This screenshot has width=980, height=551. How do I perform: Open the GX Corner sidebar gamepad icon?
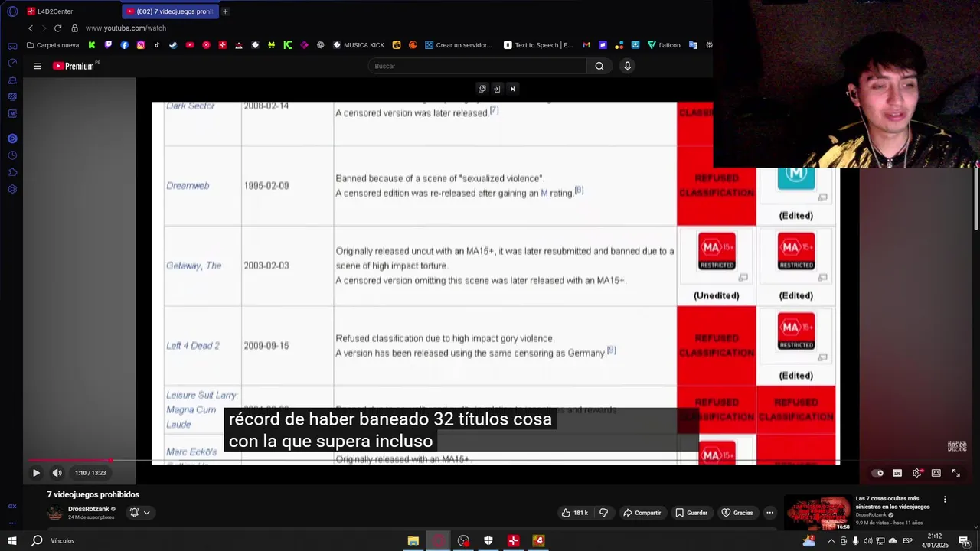tap(12, 47)
